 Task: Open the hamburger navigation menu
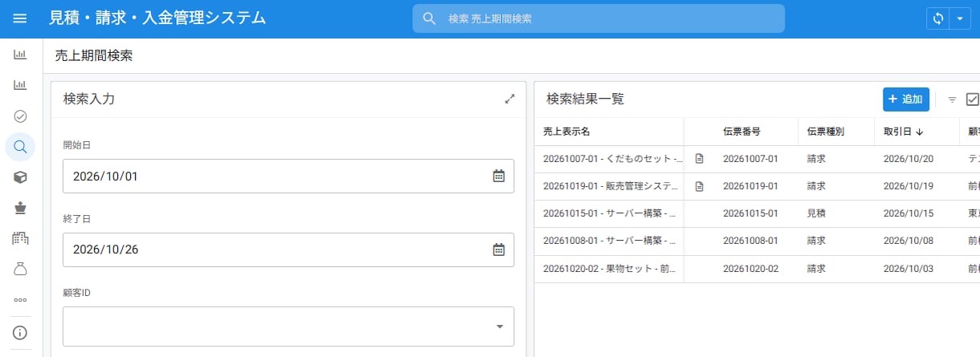(x=20, y=18)
